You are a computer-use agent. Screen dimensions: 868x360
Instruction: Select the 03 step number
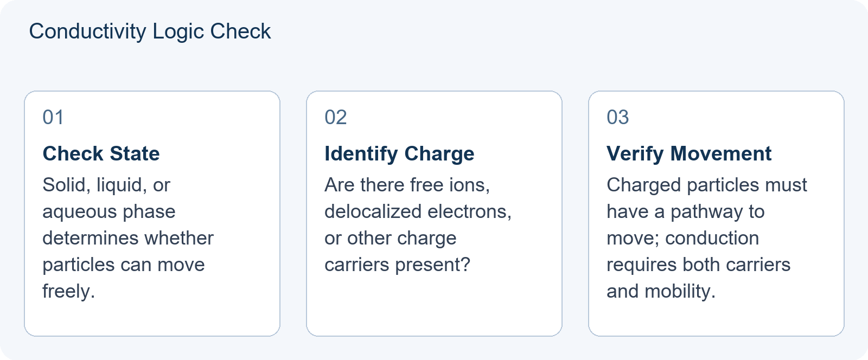click(x=617, y=117)
